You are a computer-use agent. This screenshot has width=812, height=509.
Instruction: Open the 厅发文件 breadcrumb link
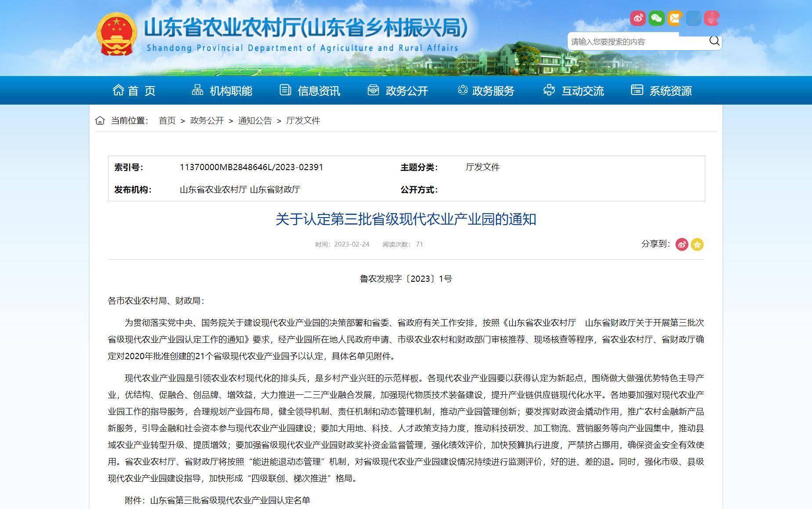(x=303, y=120)
